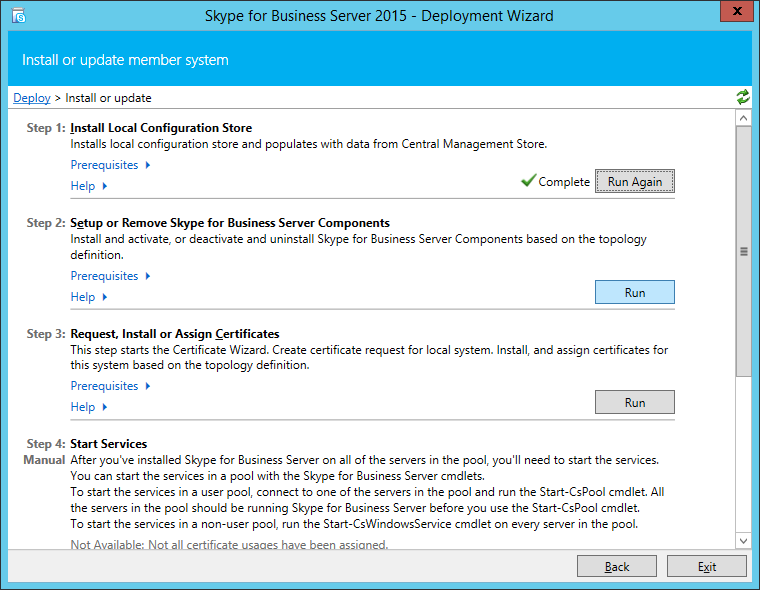Expand Help under Step 1
The height and width of the screenshot is (590, 760).
[x=89, y=186]
